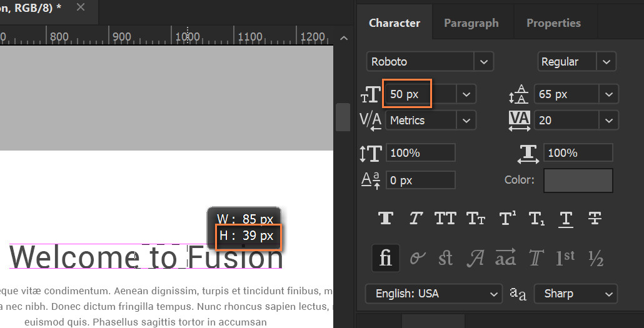Click the tracking field showing 20
This screenshot has height=328, width=644.
click(566, 121)
